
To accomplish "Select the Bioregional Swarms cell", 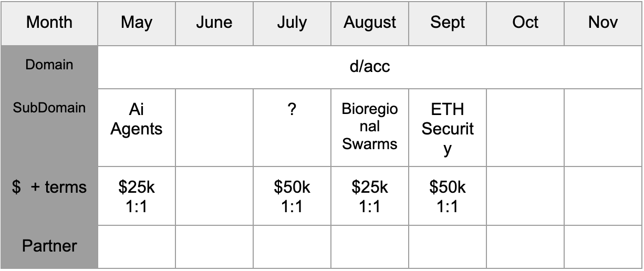I will click(x=370, y=127).
